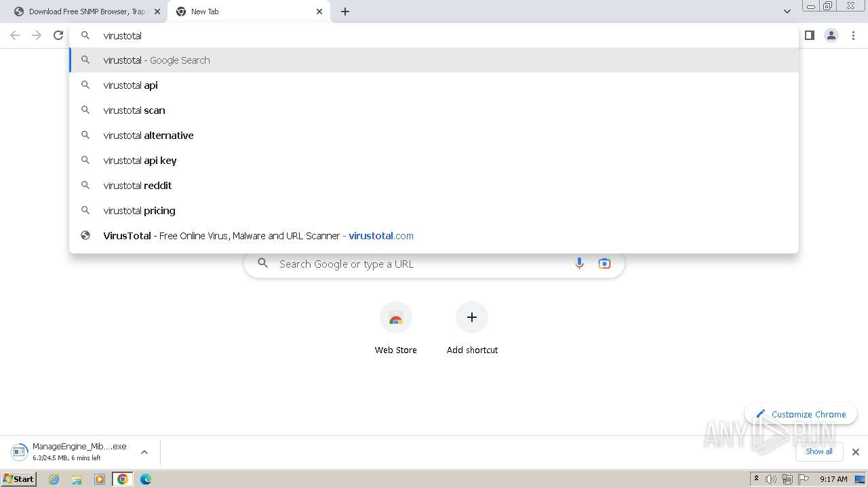This screenshot has height=488, width=868.
Task: Open VirusTotal virustotal.com site suggestion
Action: (434, 236)
